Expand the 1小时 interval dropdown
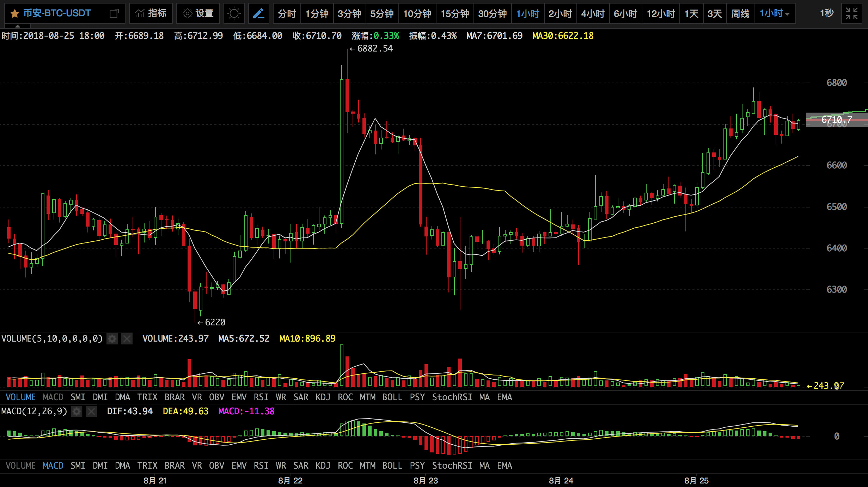 [x=775, y=14]
